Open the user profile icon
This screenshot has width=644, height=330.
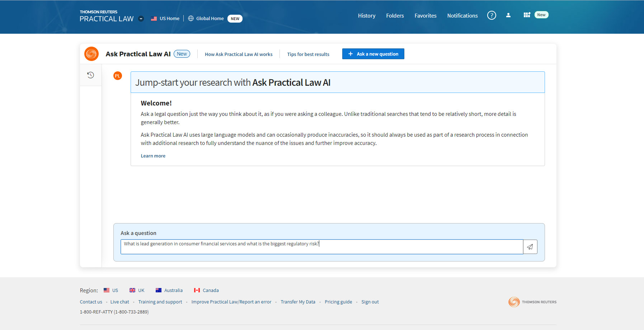pos(508,15)
